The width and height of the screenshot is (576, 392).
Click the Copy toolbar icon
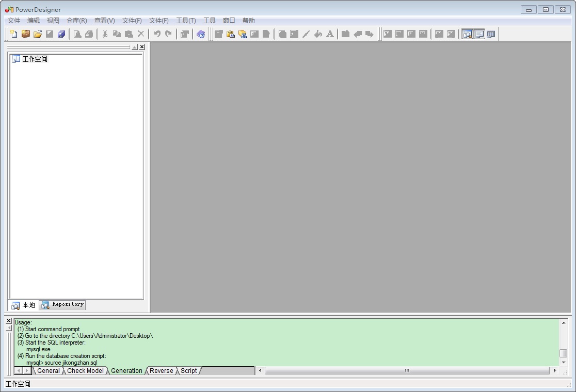click(117, 34)
